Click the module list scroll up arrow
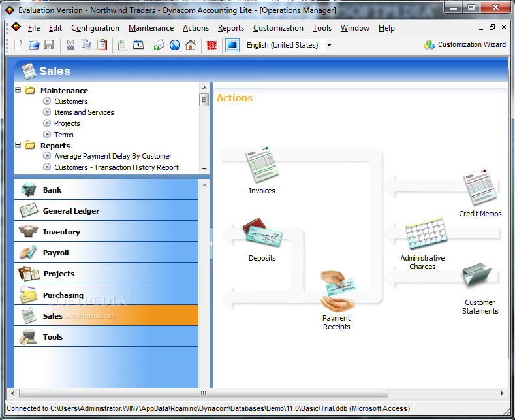The height and width of the screenshot is (420, 515). click(x=204, y=185)
